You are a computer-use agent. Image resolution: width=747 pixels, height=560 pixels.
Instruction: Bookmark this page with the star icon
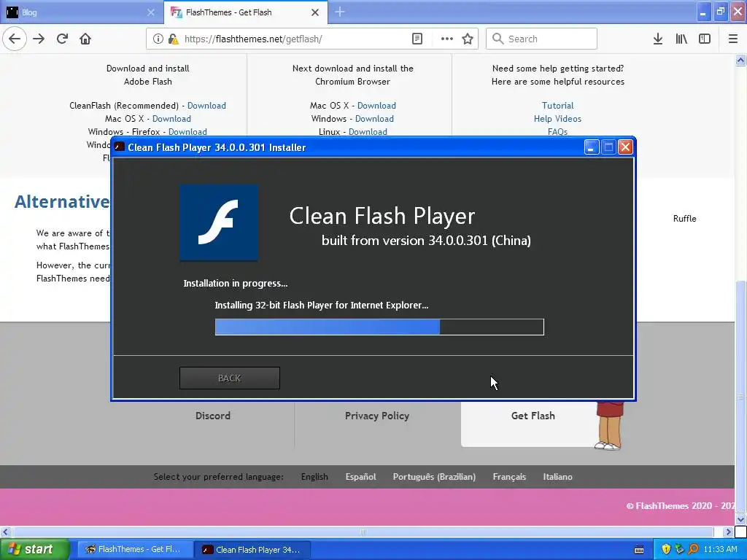(x=468, y=39)
